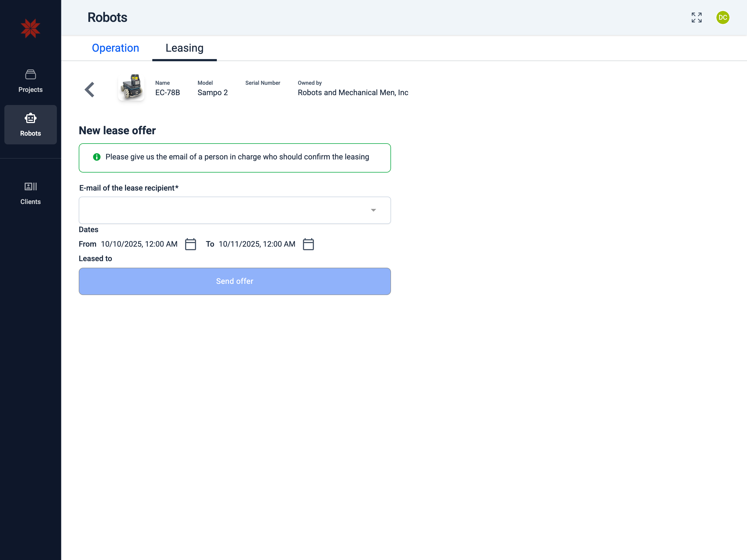Select the Leasing tab
This screenshot has height=560, width=747.
click(184, 48)
